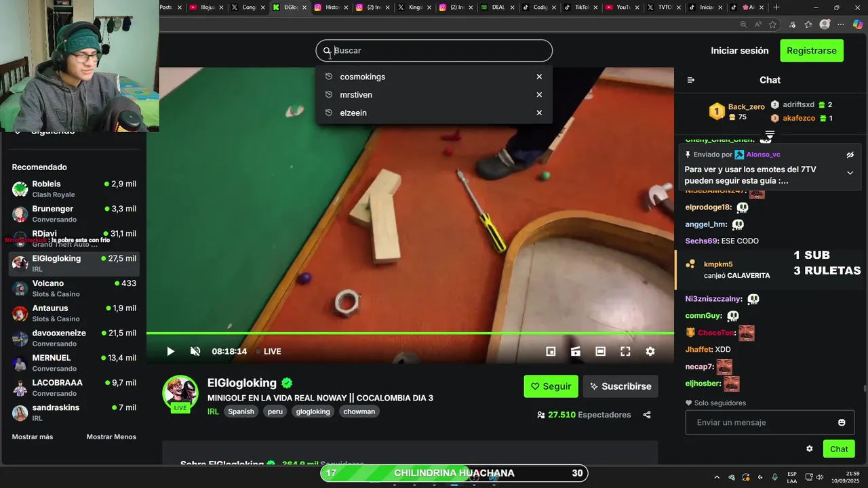Click the green Chat send button
The image size is (868, 488).
[x=839, y=449]
